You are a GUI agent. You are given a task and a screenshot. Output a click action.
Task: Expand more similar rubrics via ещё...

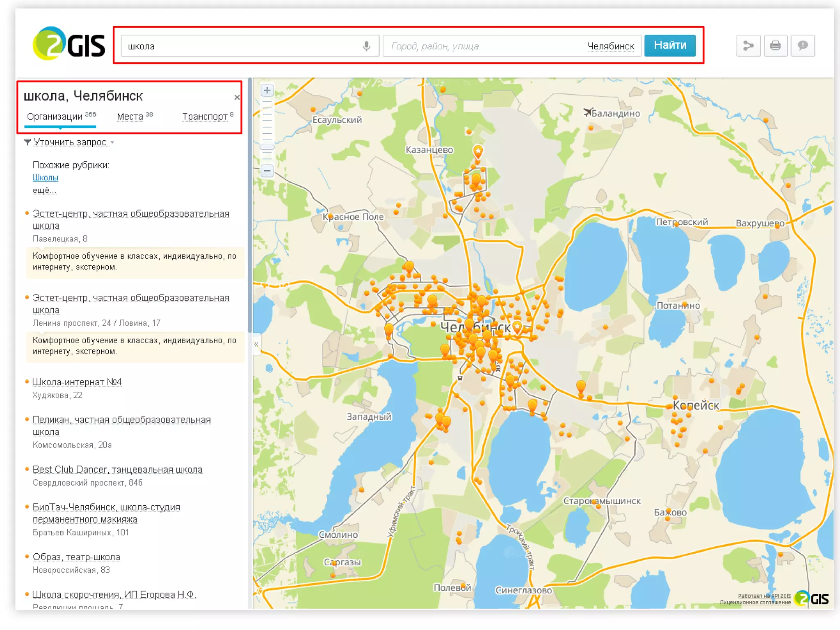click(44, 190)
